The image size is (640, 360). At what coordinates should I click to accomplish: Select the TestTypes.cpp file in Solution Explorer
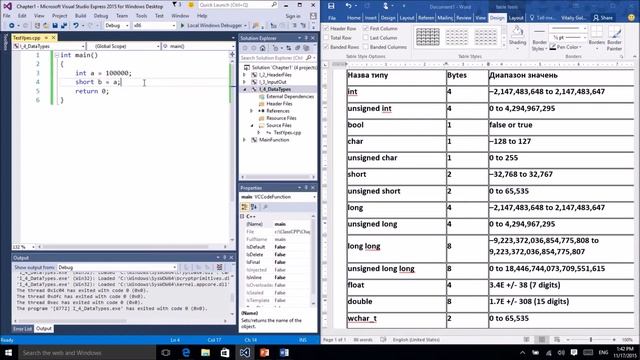pos(287,133)
